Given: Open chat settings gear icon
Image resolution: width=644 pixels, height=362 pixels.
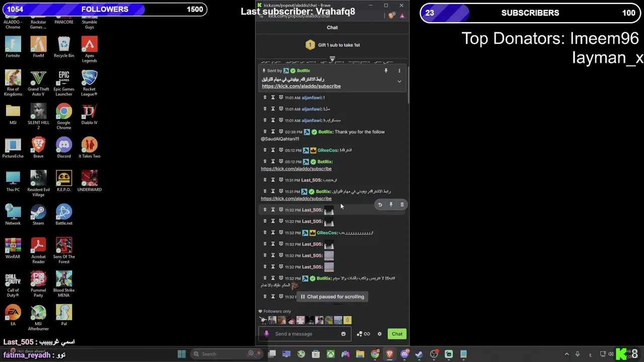Looking at the screenshot, I should [x=380, y=334].
